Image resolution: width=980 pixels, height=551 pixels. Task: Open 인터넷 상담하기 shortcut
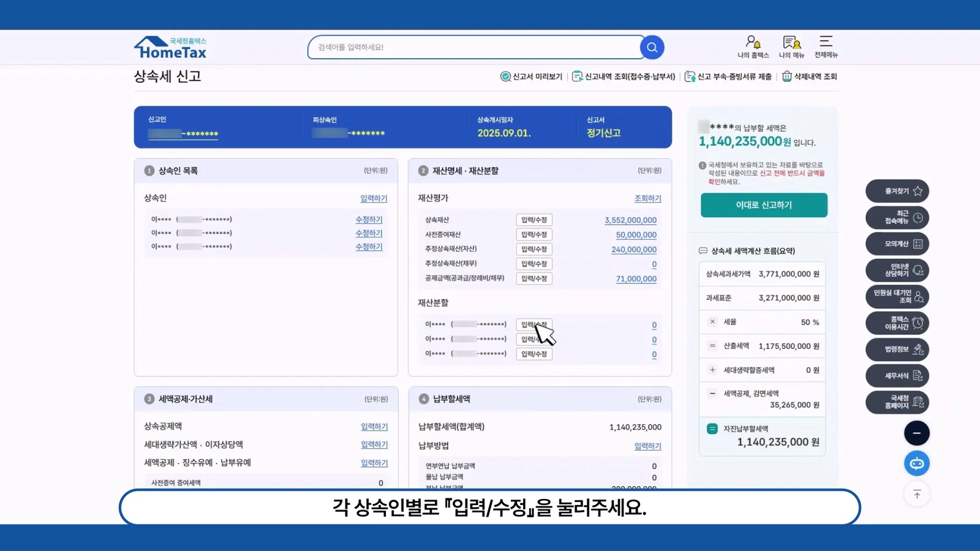point(897,270)
